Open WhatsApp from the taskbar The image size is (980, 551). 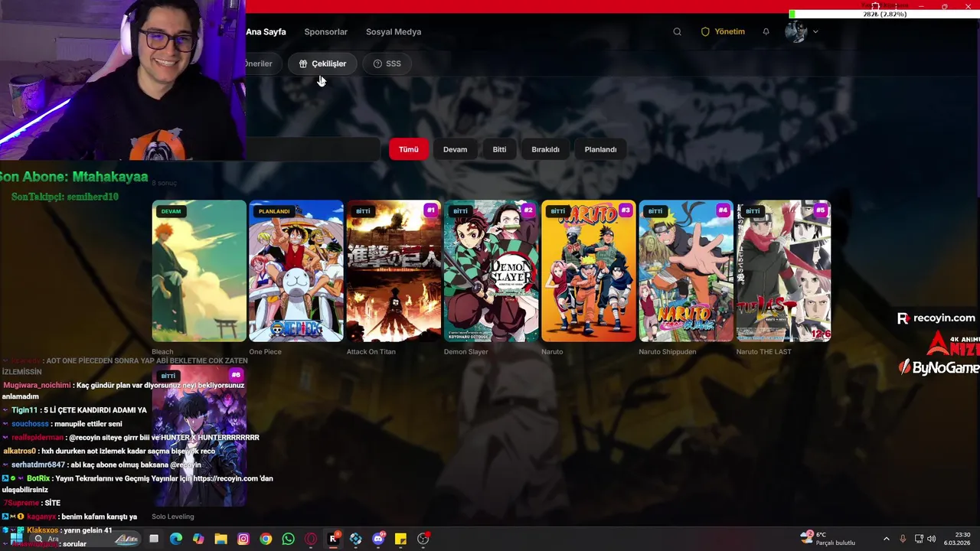pos(288,539)
